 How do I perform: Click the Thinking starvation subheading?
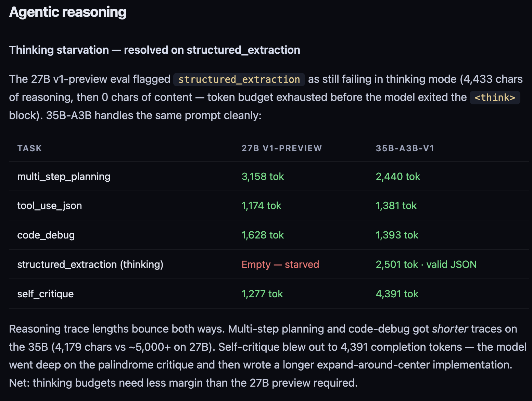[155, 50]
